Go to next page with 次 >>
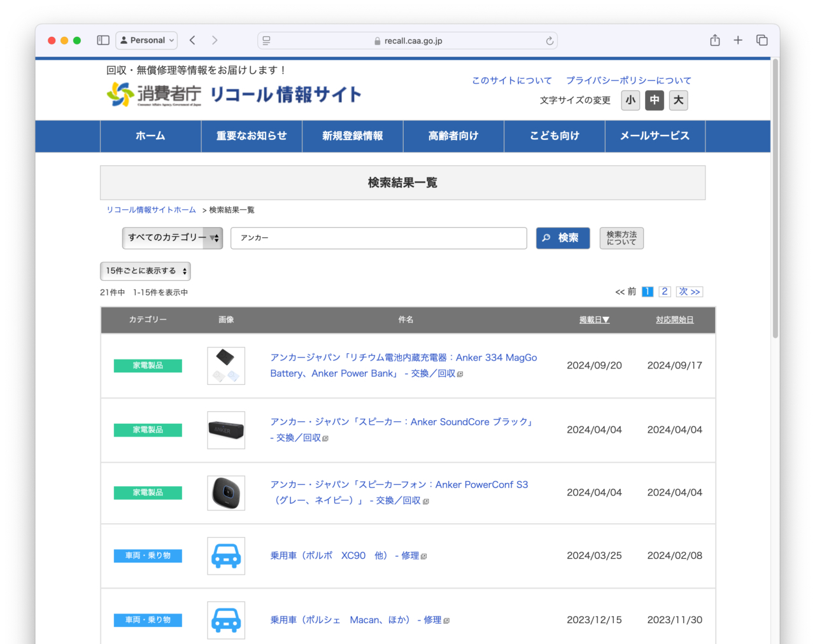 pyautogui.click(x=690, y=291)
